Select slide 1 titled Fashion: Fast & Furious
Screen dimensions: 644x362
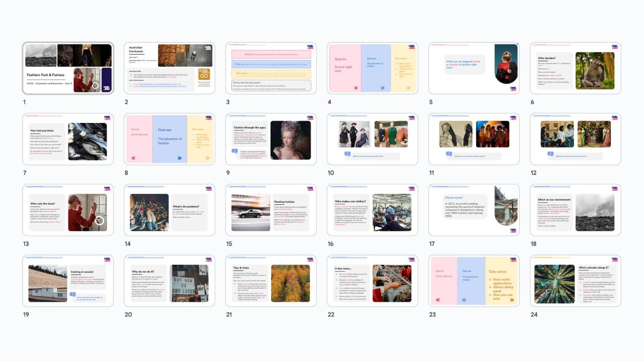(x=68, y=68)
